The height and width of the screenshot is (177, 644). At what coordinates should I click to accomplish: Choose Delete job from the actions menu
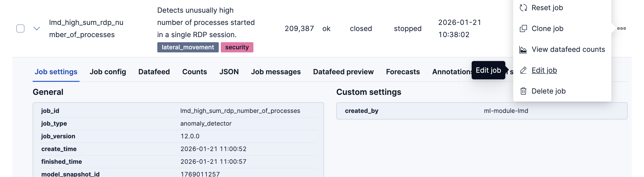(548, 91)
